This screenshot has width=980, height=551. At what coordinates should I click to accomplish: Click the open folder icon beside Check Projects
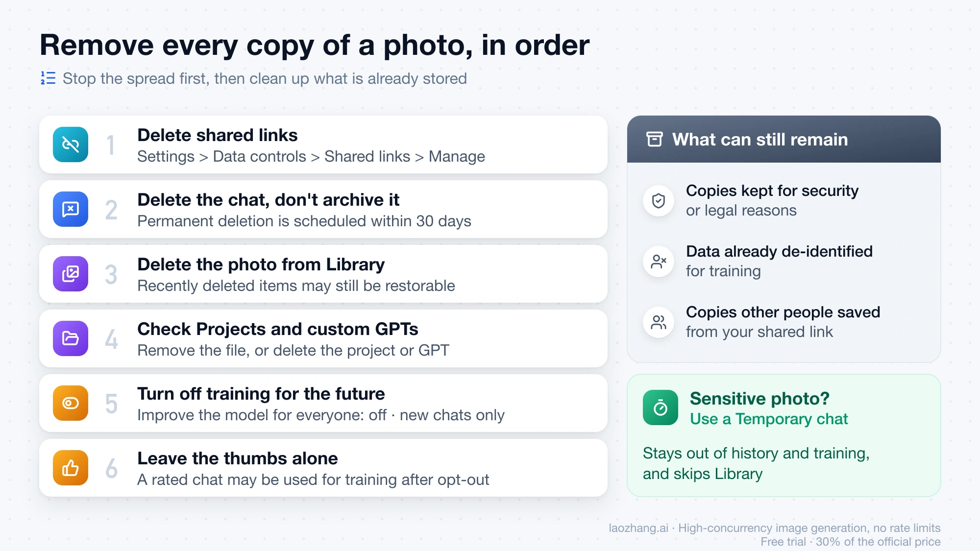pyautogui.click(x=71, y=338)
